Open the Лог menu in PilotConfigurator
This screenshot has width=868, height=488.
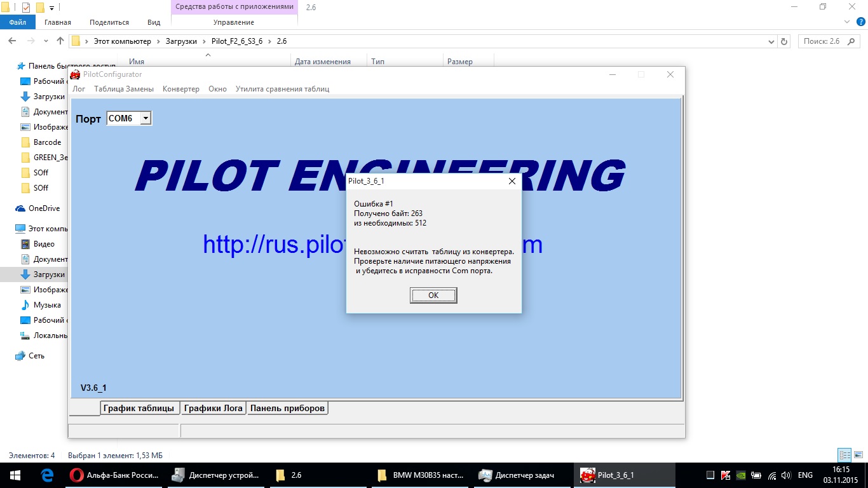pos(79,89)
